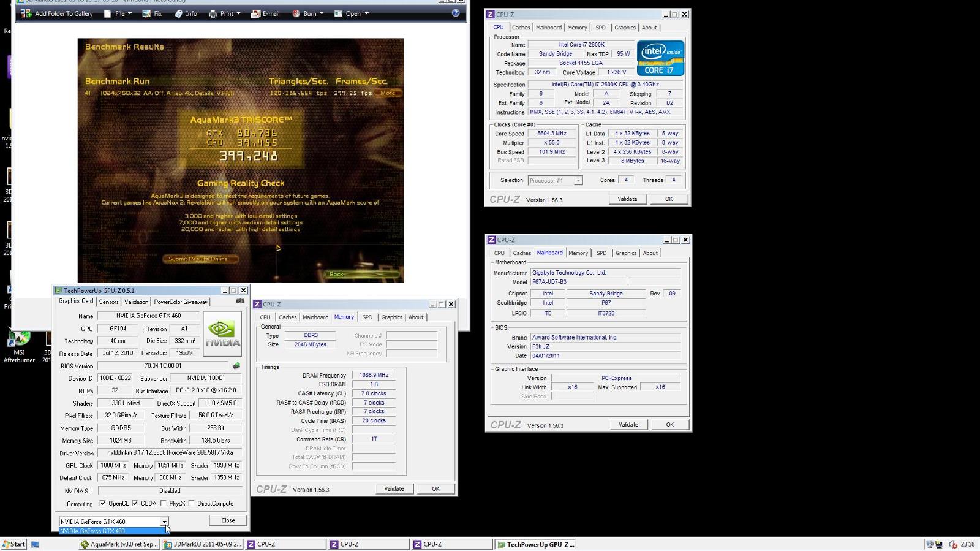980x551 pixels.
Task: Switch to 3DMark03 photo taskbar item
Action: pos(203,544)
